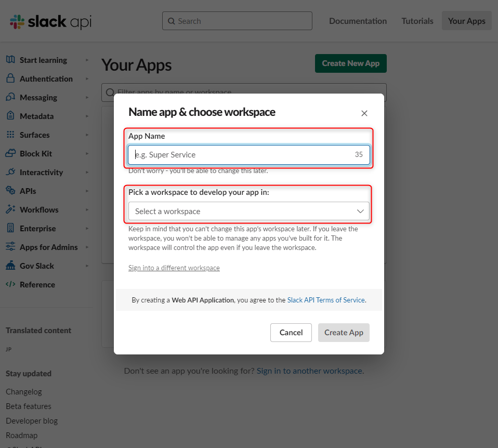Viewport: 498px width, 448px height.
Task: Click inside the App Name field
Action: coord(248,155)
